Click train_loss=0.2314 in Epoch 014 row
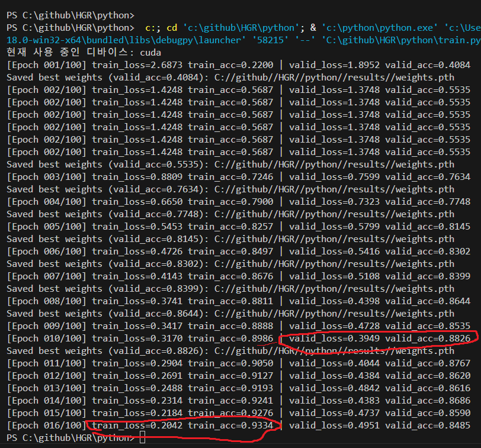The image size is (481, 448). point(137,401)
